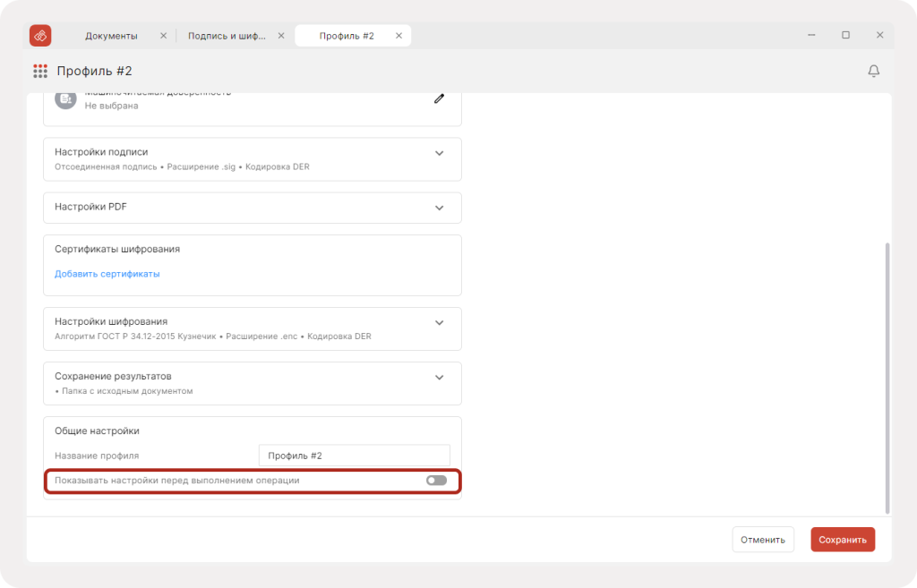Click the Сертификаты шифрования heading
Image resolution: width=917 pixels, height=588 pixels.
[x=117, y=249]
